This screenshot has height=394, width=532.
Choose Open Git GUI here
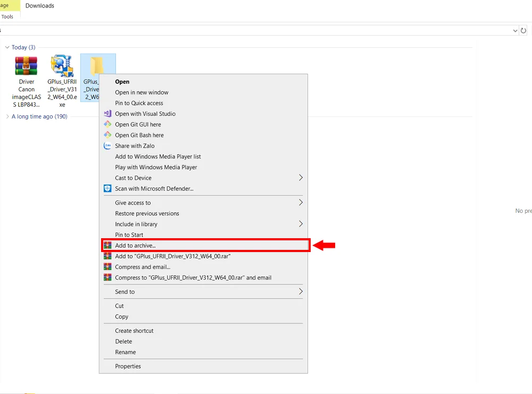coord(203,124)
